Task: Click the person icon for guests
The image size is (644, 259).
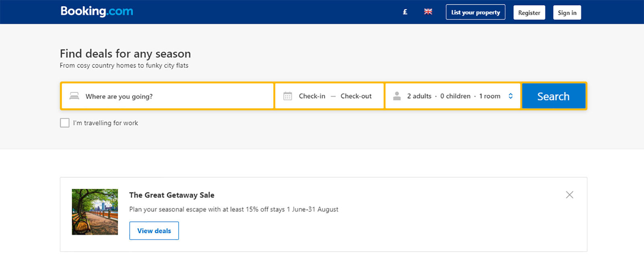Action: coord(397,96)
